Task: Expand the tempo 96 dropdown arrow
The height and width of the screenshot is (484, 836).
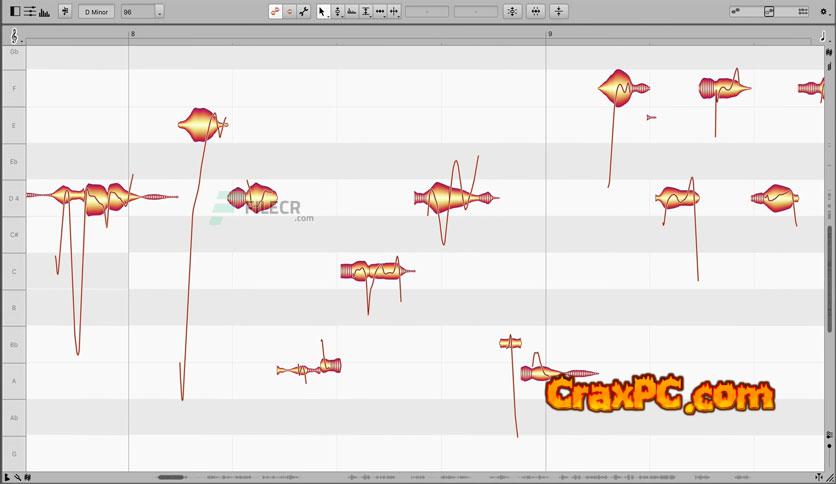Action: coord(159,12)
